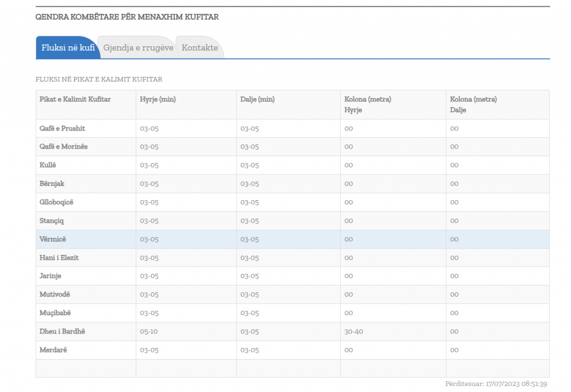
Task: Open the Kontakte tab
Action: coord(200,48)
